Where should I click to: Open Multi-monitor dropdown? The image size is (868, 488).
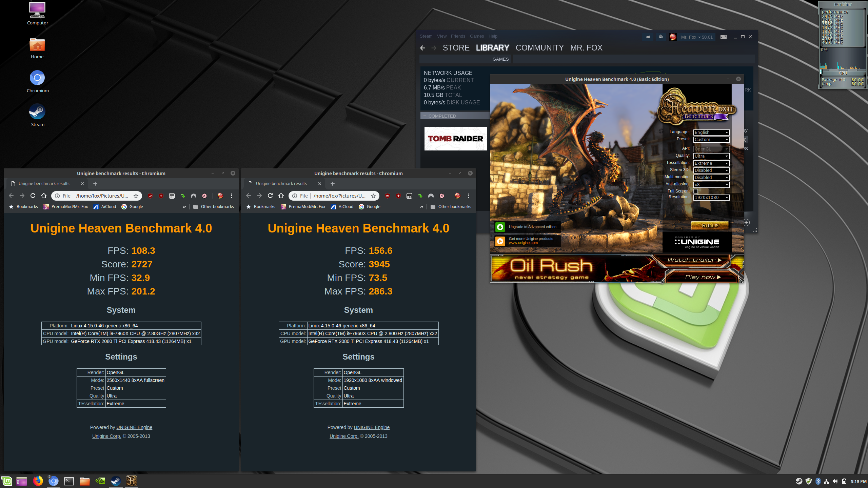[x=711, y=177]
